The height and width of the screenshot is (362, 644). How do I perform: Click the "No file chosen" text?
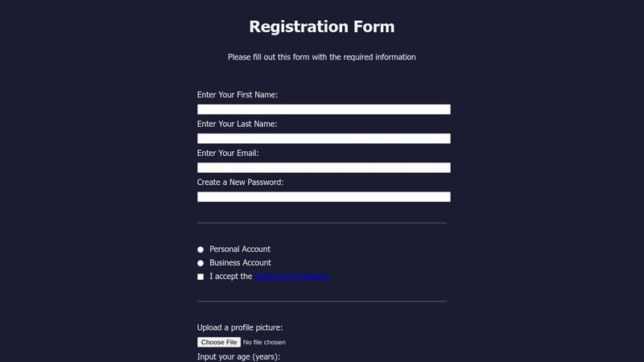(264, 343)
